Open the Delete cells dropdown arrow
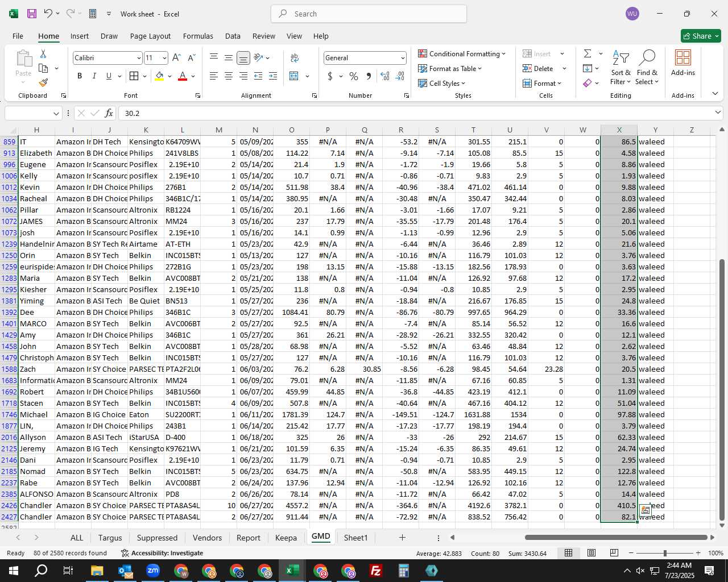This screenshot has width=728, height=582. pyautogui.click(x=564, y=69)
